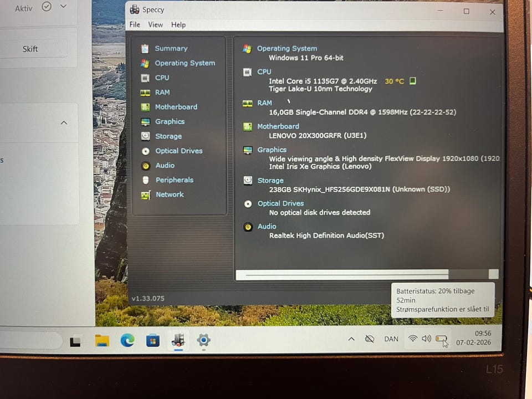Expand the dropdown chevron next to Aktiv

pyautogui.click(x=63, y=6)
